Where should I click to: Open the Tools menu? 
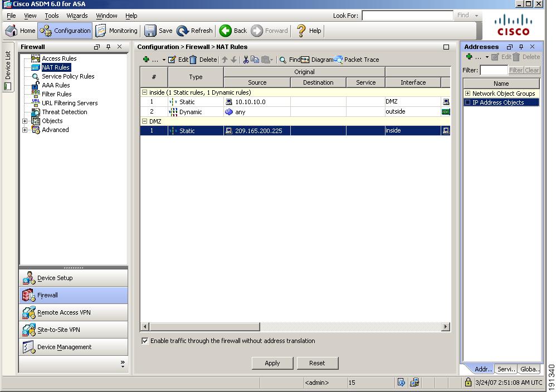click(52, 16)
